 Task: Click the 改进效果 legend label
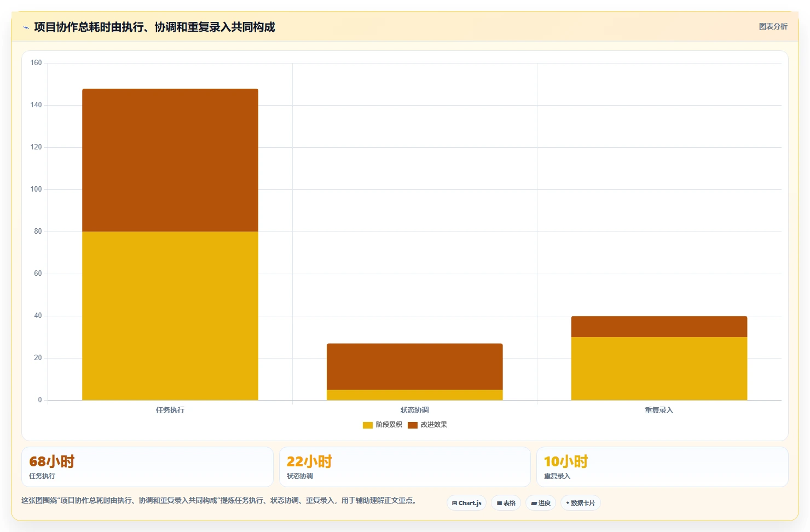(433, 425)
